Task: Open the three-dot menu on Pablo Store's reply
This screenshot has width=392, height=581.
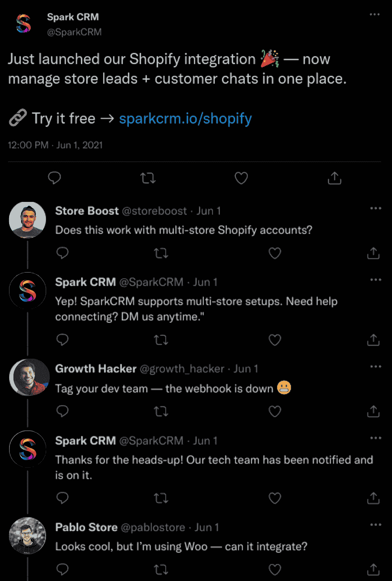Action: [375, 524]
